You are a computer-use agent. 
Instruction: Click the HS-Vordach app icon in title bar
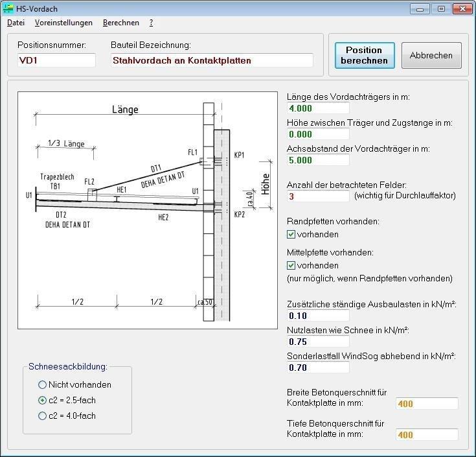pyautogui.click(x=8, y=8)
